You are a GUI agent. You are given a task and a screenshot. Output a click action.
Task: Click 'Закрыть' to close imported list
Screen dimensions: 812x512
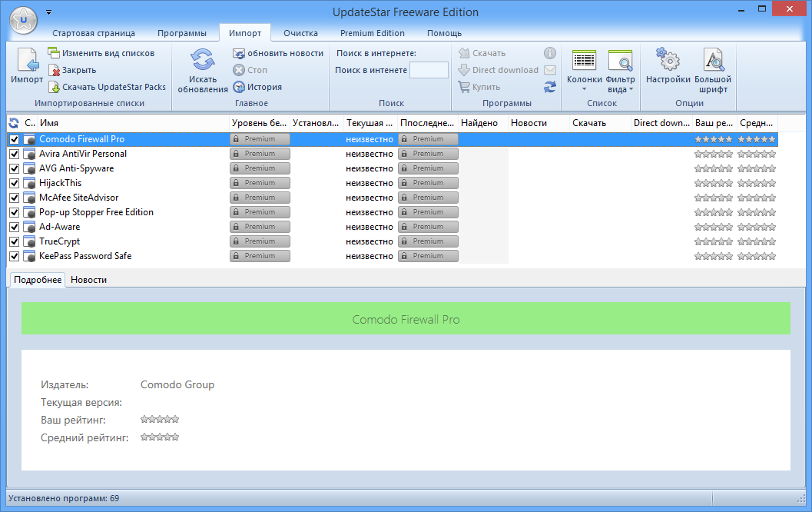(72, 70)
